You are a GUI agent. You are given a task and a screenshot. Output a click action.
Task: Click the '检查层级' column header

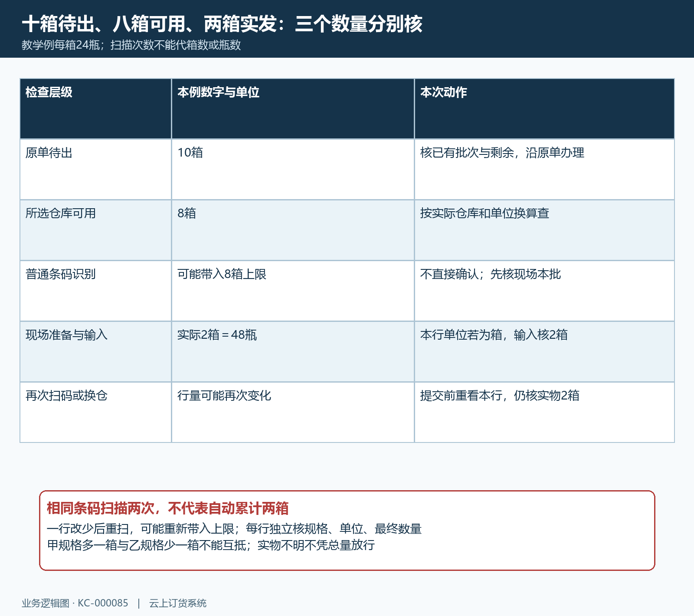[96, 109]
